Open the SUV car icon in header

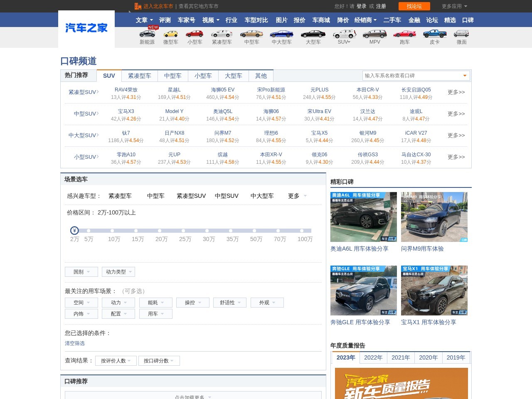(x=345, y=34)
